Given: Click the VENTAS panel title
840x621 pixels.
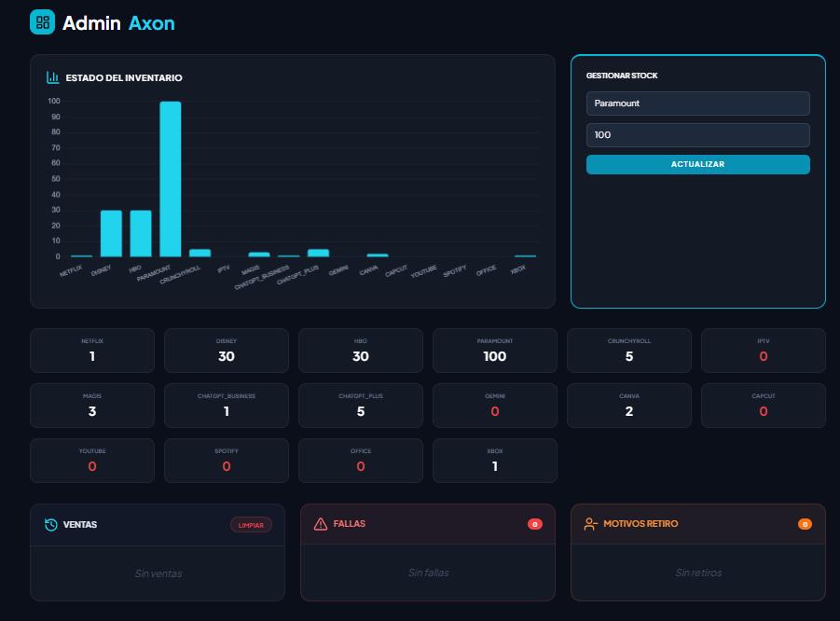Looking at the screenshot, I should [80, 525].
